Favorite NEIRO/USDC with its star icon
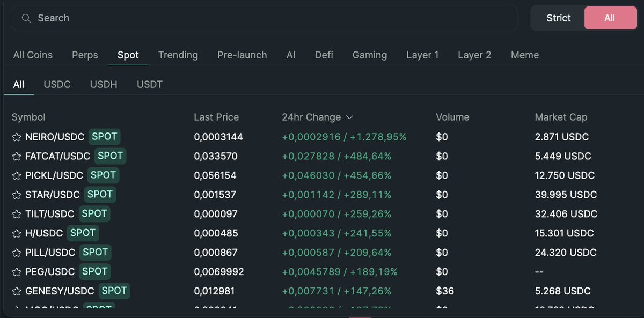The image size is (644, 318). pos(17,137)
